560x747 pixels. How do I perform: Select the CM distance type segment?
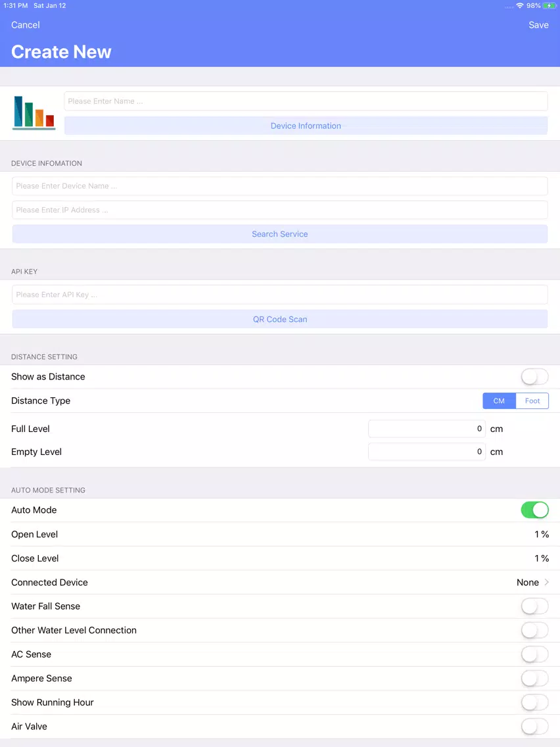[499, 400]
